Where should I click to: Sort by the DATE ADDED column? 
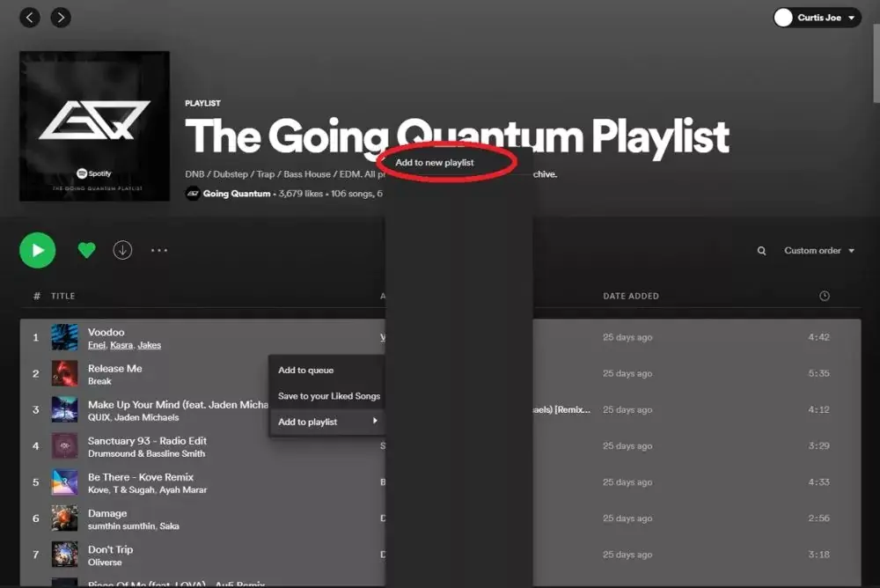[x=631, y=296]
